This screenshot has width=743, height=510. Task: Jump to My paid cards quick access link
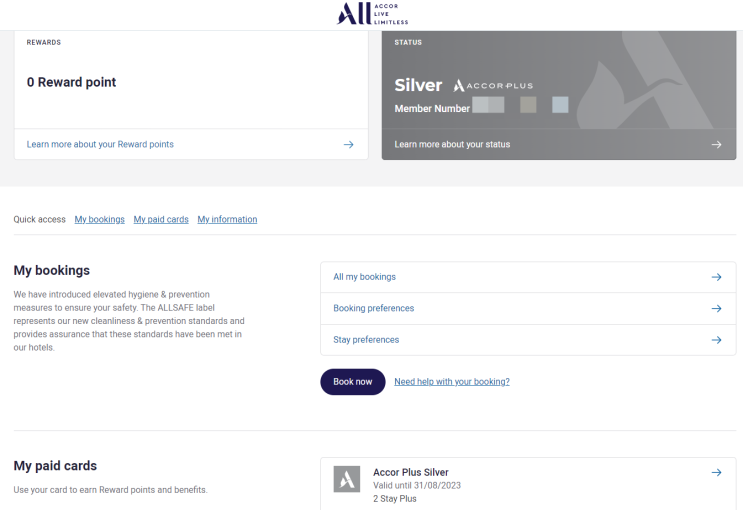pyautogui.click(x=161, y=219)
